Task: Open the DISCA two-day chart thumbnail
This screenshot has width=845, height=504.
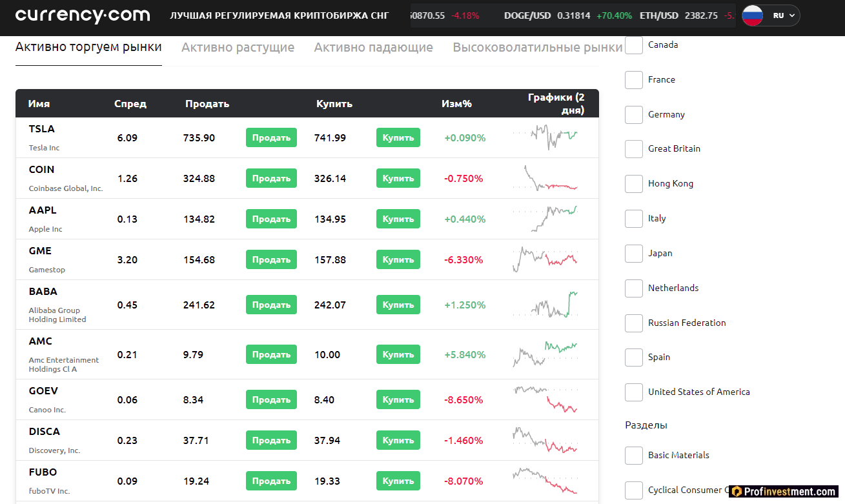Action: point(545,440)
